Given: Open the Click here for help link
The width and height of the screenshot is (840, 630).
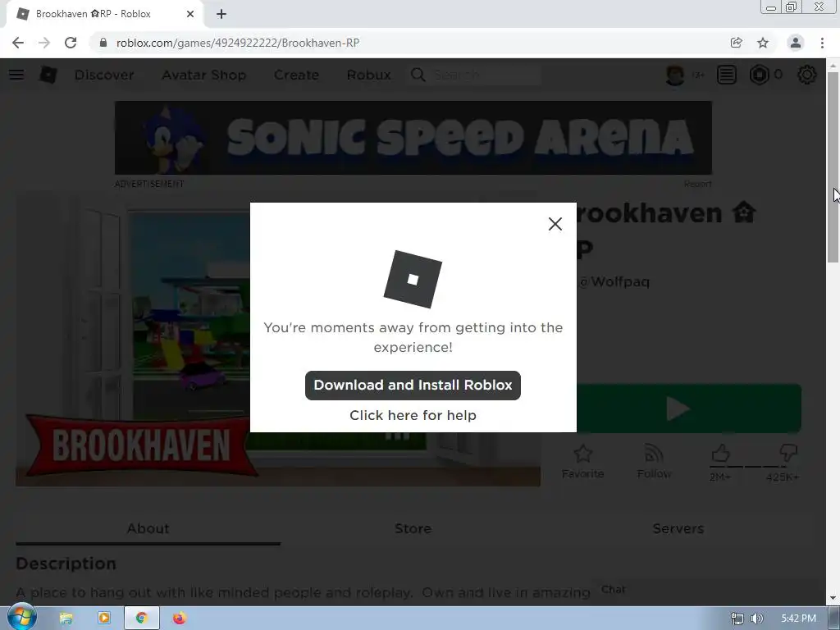Looking at the screenshot, I should click(413, 415).
